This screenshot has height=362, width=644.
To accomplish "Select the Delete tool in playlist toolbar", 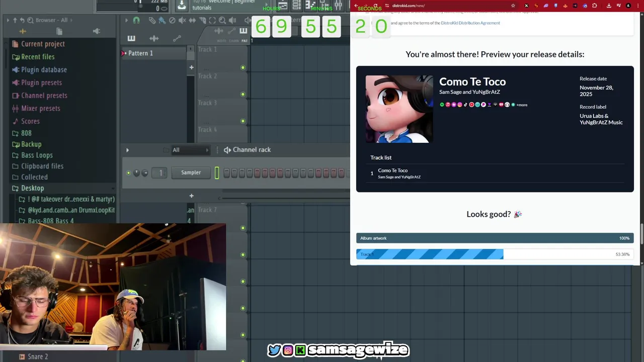I will pyautogui.click(x=172, y=20).
